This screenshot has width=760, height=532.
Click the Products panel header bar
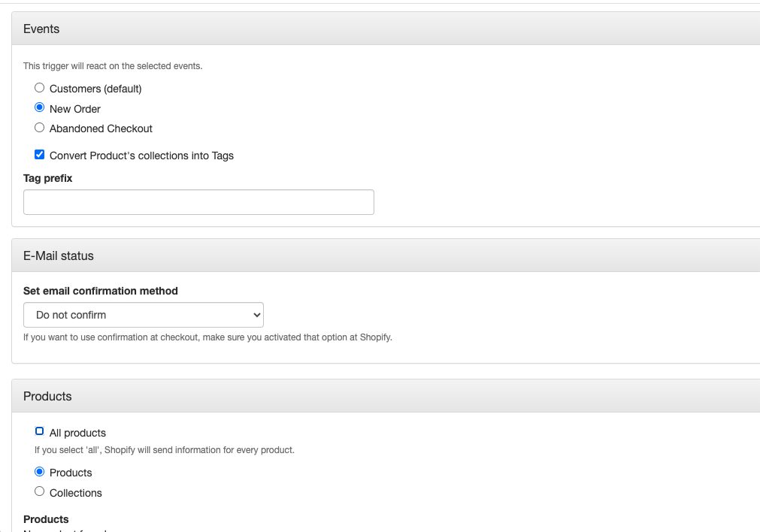point(386,396)
